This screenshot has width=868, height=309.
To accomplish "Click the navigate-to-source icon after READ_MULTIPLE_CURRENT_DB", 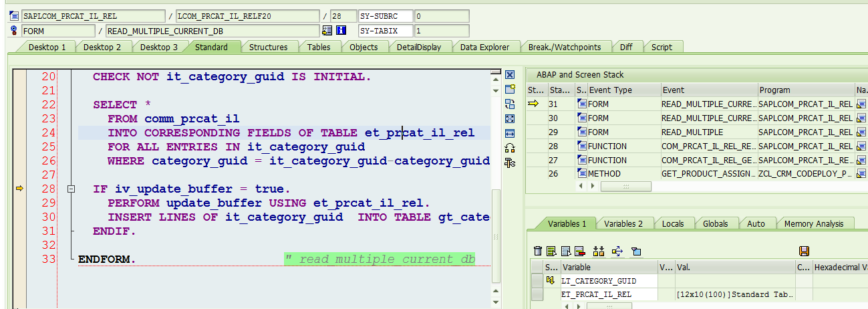I will click(327, 31).
